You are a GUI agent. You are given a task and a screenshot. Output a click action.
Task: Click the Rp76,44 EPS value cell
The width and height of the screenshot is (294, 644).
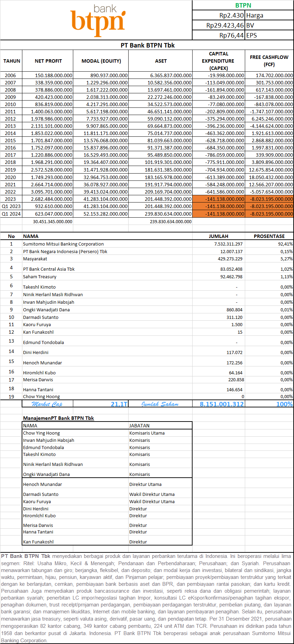(218, 35)
